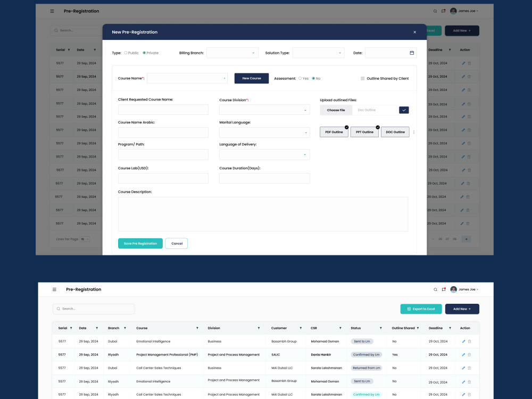
Task: Delete the Riyadh Emotional Intelligence row
Action: (470, 381)
